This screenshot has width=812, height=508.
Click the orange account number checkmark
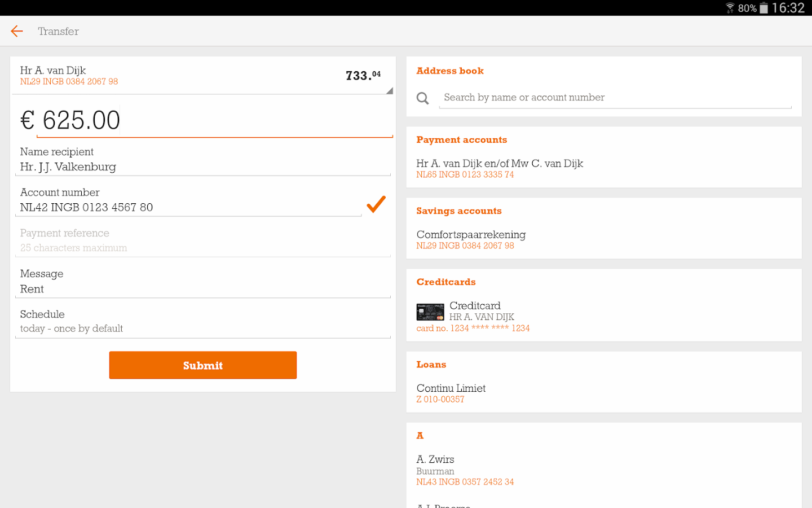376,204
